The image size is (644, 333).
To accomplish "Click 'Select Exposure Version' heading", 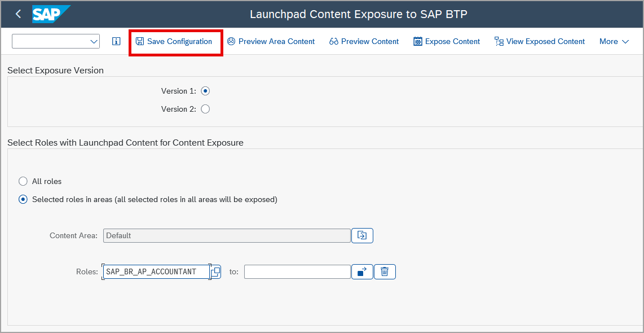I will (x=55, y=71).
